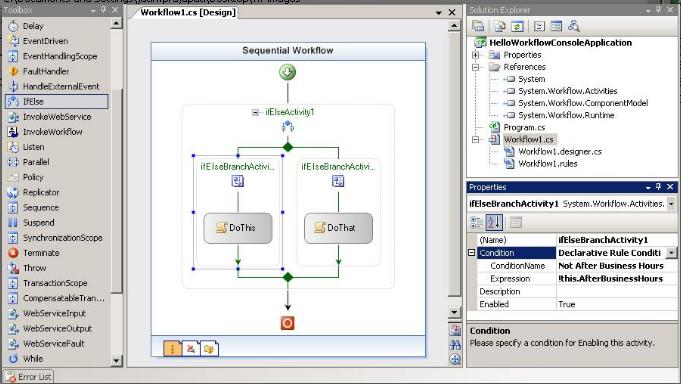Screen dimensions: 681x384
Task: Select the Workflow1.cs [Design] tab
Action: click(x=188, y=13)
